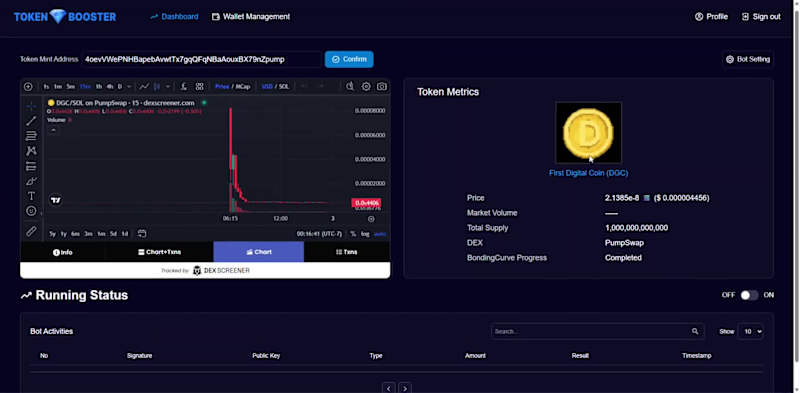Open the Profile page

coord(711,17)
